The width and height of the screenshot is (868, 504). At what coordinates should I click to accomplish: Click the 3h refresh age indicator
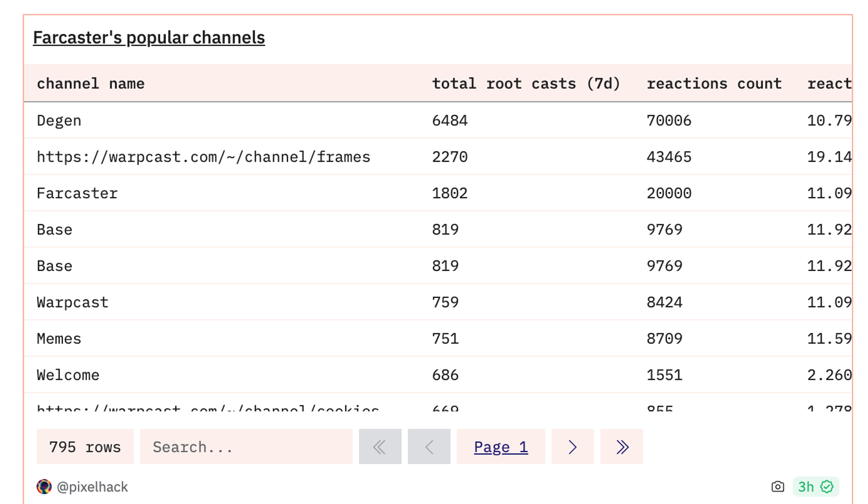[x=806, y=487]
